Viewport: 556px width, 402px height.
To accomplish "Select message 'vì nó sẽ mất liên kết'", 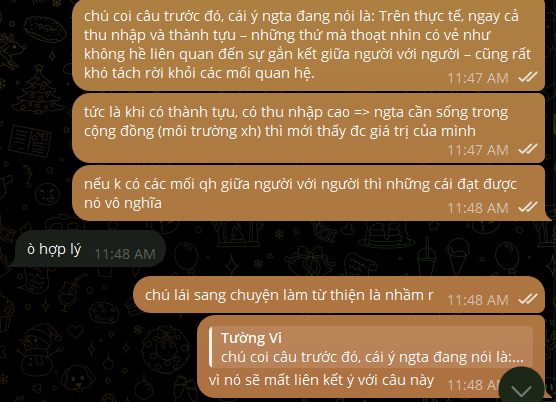I will 371,356.
